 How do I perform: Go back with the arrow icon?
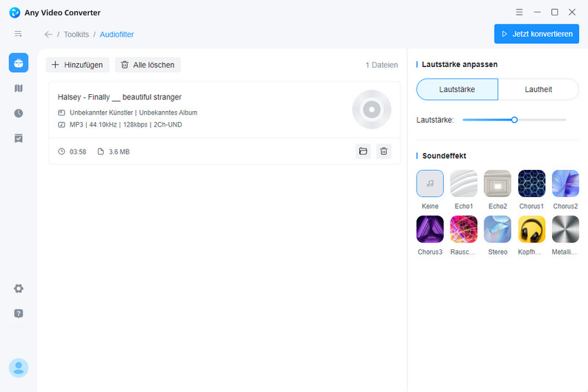coord(49,35)
